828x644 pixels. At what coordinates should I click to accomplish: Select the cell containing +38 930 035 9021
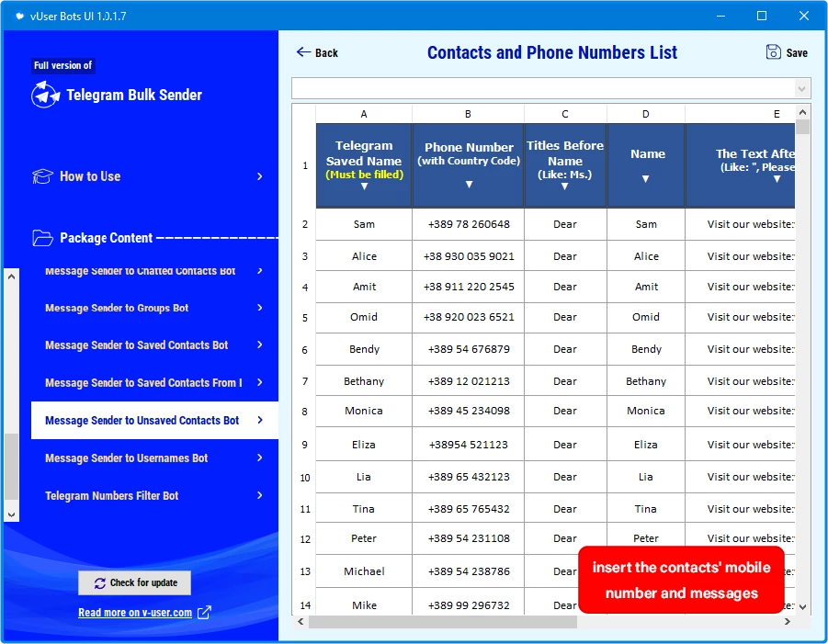(469, 256)
